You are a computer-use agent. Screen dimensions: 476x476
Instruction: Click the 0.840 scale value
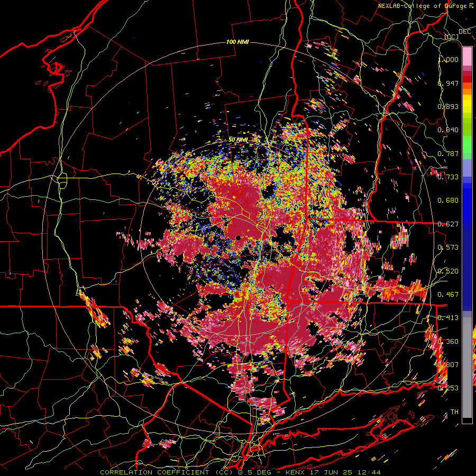[x=448, y=130]
